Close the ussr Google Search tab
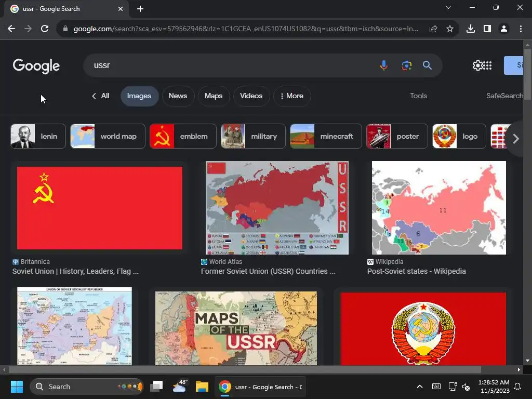 [x=121, y=9]
